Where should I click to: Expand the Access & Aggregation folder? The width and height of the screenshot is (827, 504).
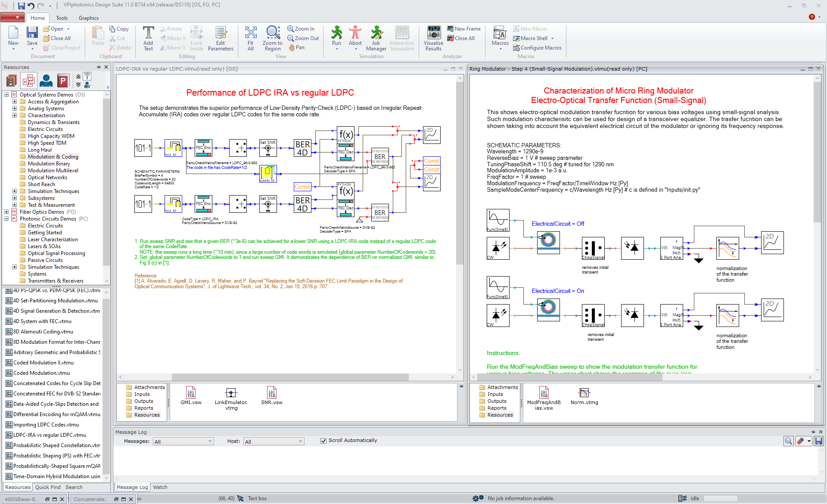coord(14,102)
